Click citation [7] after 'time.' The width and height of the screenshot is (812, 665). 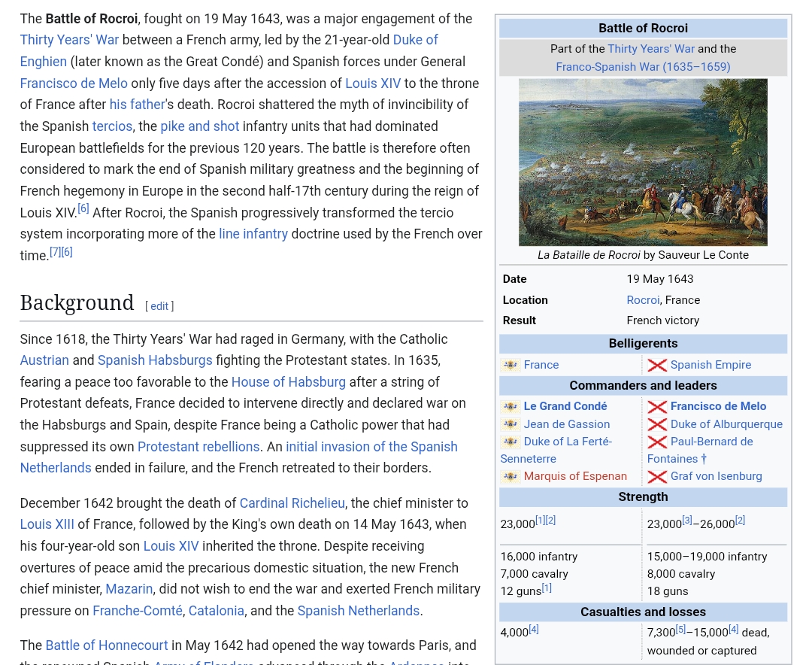tap(55, 253)
